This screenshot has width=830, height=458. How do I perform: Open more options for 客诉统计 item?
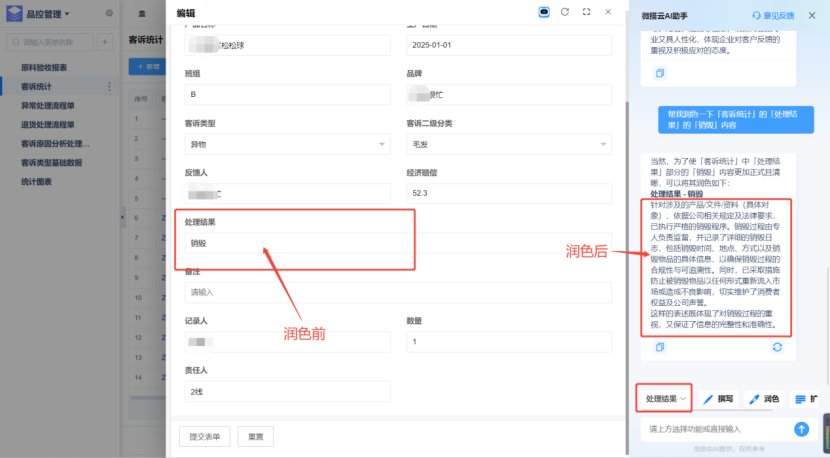(x=110, y=86)
